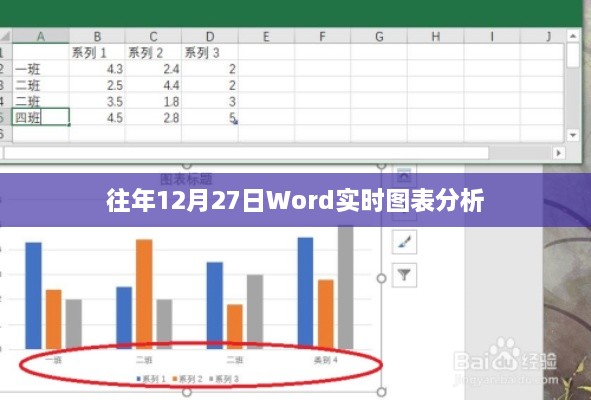Click the 系列 1 legend entry
591x400 pixels.
point(151,379)
